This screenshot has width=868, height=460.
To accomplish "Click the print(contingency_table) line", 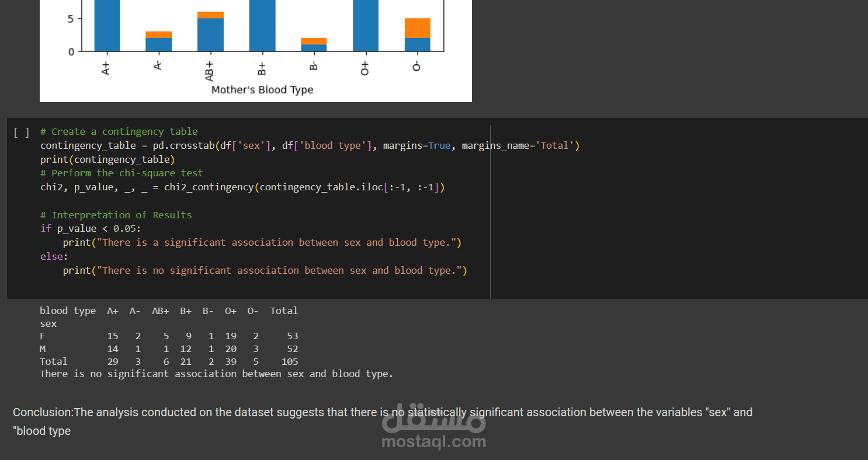I will [107, 159].
